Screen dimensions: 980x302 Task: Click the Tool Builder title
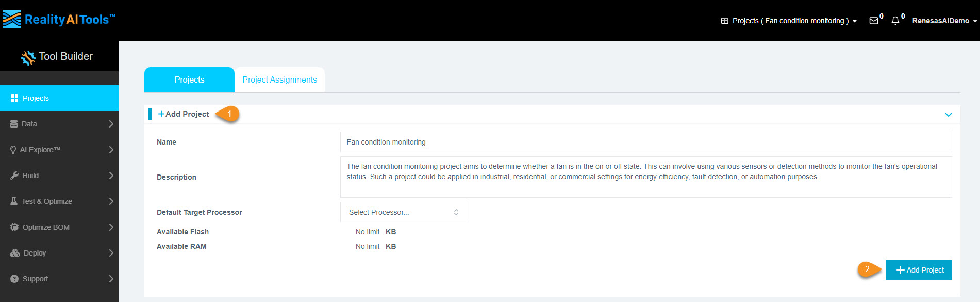point(65,56)
